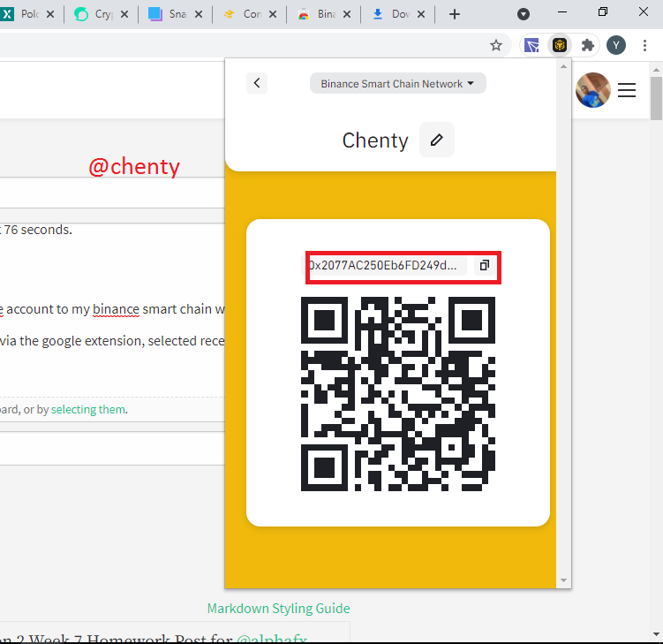Open the Extensions puzzle-piece menu
This screenshot has width=663, height=644.
588,45
